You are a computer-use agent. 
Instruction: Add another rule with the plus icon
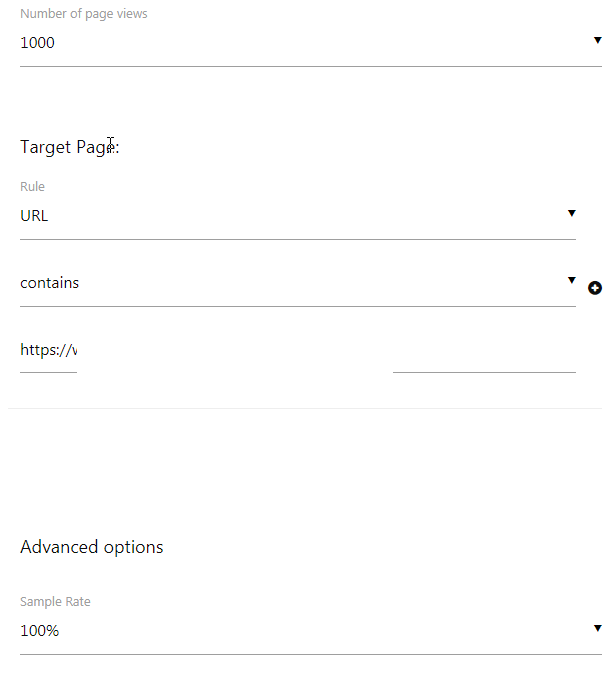595,288
